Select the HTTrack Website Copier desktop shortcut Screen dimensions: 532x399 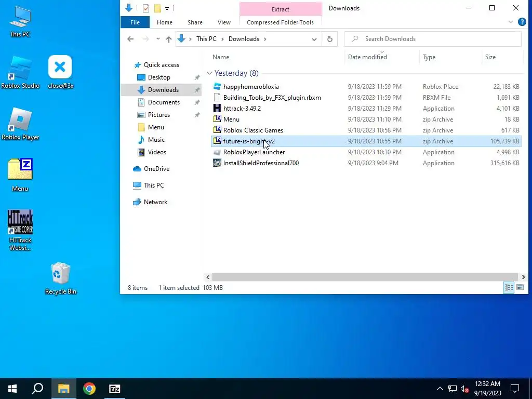pos(20,231)
